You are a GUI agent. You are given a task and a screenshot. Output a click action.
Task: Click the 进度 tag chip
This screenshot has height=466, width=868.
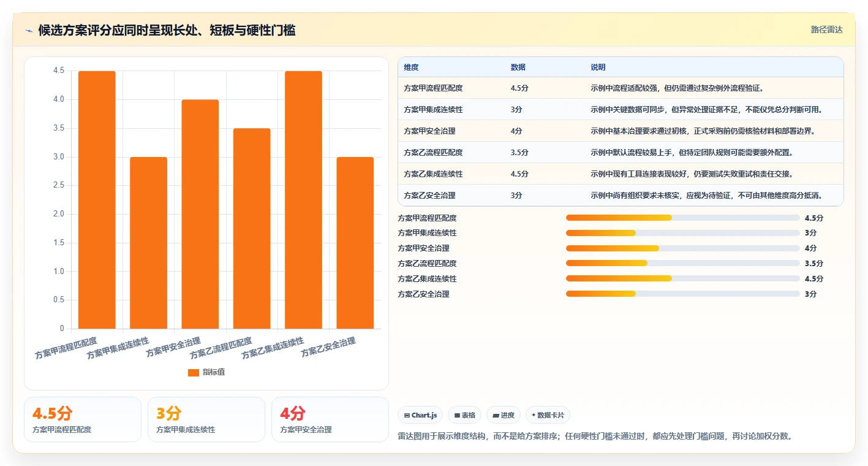(504, 415)
